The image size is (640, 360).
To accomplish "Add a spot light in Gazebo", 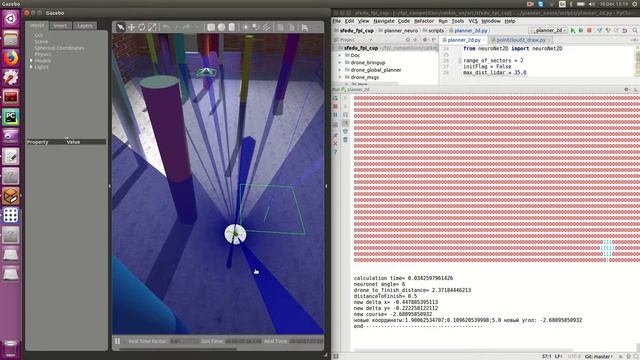I will (x=256, y=27).
